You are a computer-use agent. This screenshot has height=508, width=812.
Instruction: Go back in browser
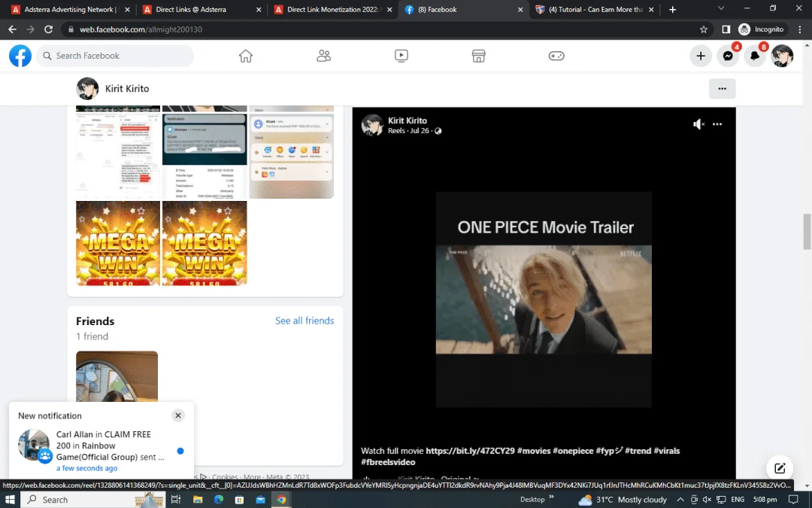13,29
